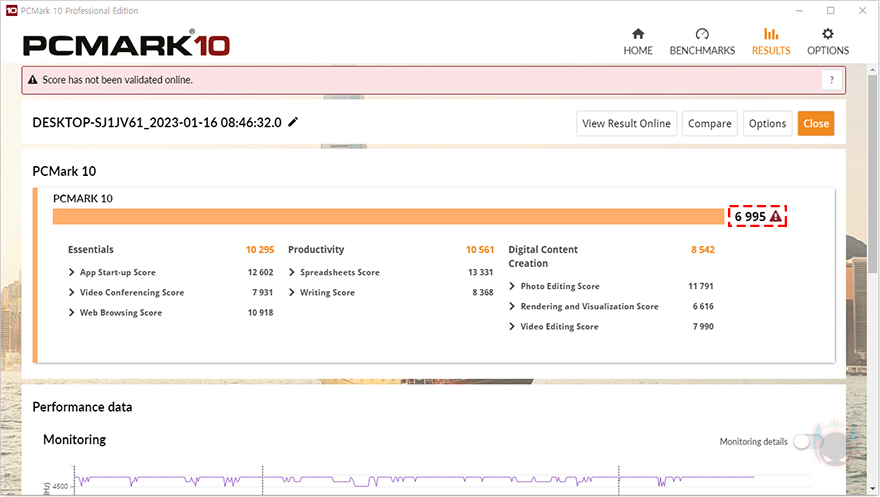This screenshot has width=880, height=497.
Task: Click the App Start-up value 12 602
Action: coord(260,272)
